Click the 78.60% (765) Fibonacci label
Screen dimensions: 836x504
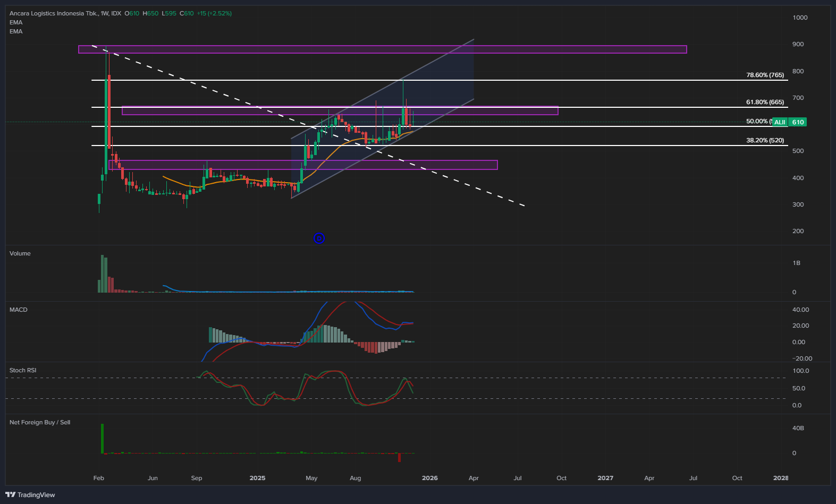click(765, 75)
